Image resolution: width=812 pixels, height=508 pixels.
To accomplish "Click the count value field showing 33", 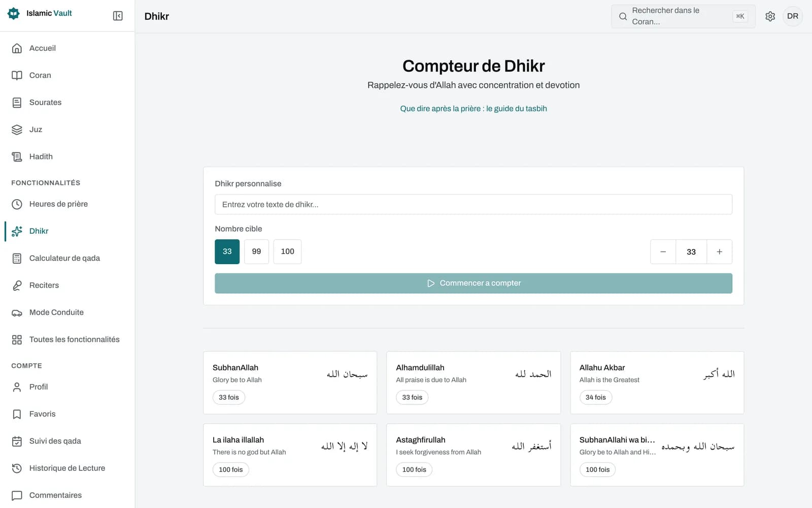I will click(x=691, y=252).
